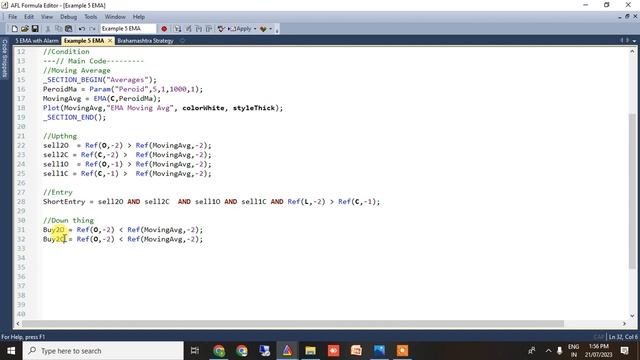Open Task View on the taskbar
Viewport: 640px width, 360px height.
195,351
